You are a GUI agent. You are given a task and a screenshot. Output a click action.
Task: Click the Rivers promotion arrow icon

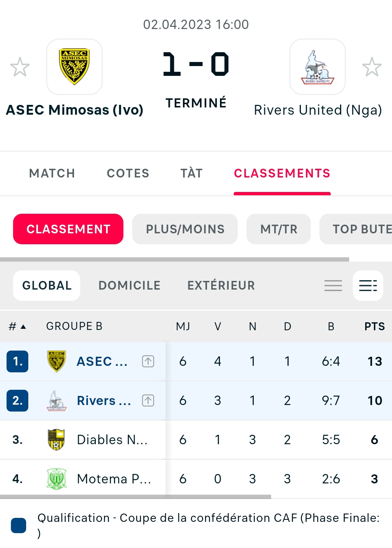(x=148, y=401)
